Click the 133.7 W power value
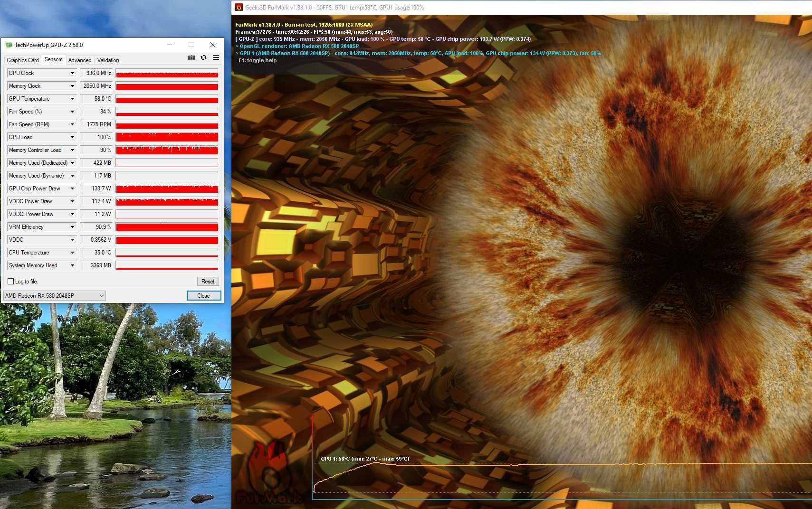This screenshot has width=812, height=509. coord(96,189)
